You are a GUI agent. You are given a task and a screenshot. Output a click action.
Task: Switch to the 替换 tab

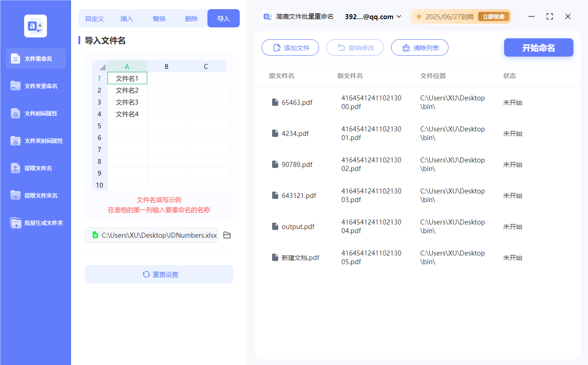[159, 18]
